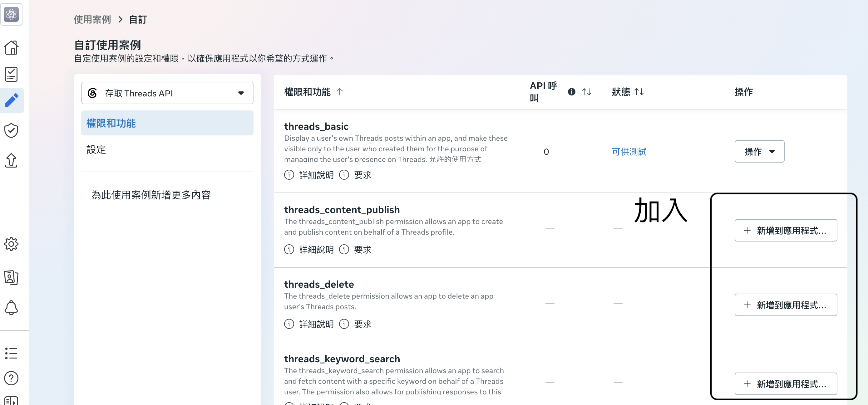Click 要求 info icon for threads_content_publish

pyautogui.click(x=344, y=249)
